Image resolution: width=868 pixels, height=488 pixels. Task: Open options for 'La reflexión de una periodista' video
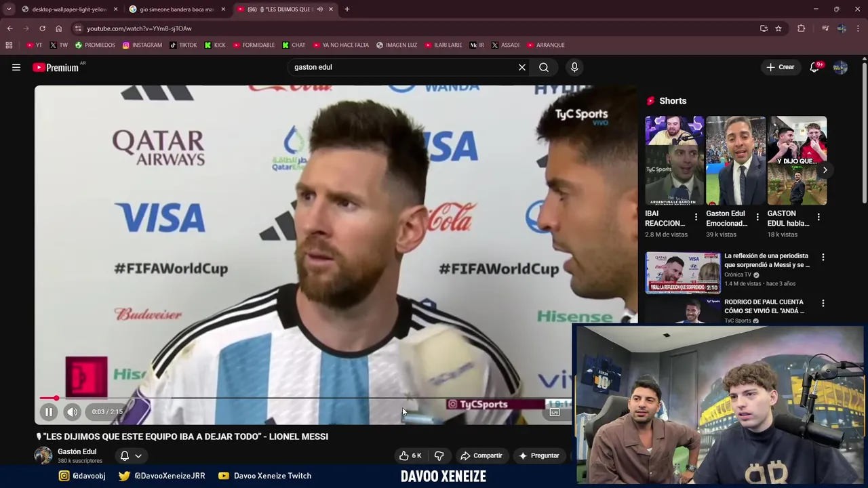click(823, 258)
